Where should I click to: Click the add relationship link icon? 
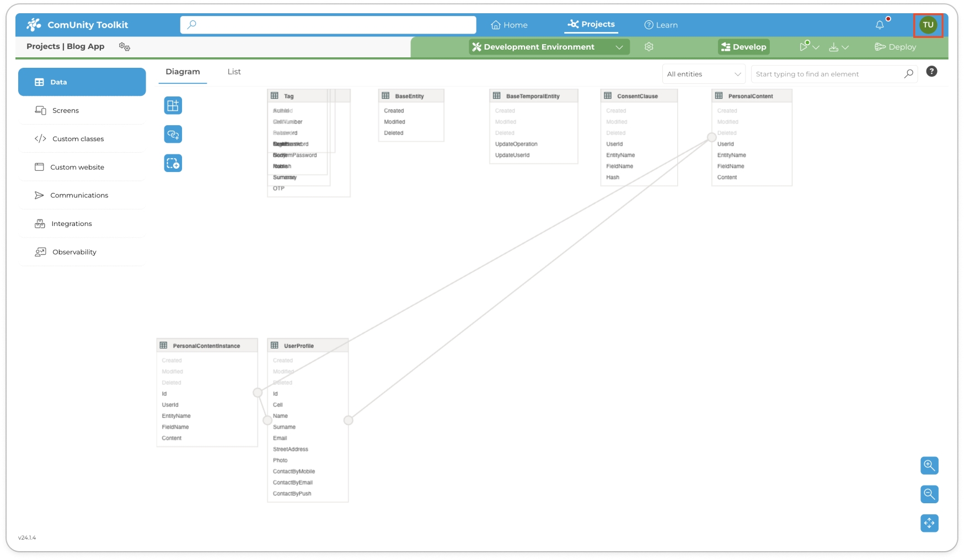[x=173, y=134]
